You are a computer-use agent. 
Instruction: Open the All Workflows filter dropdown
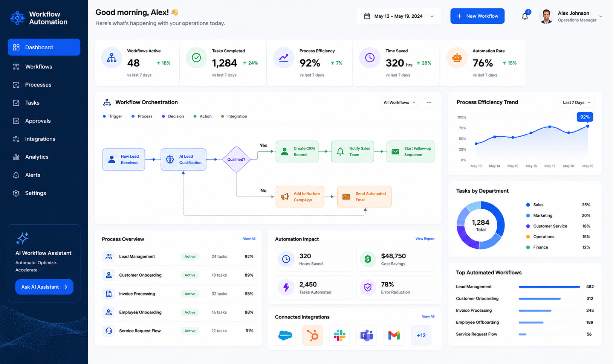point(399,102)
